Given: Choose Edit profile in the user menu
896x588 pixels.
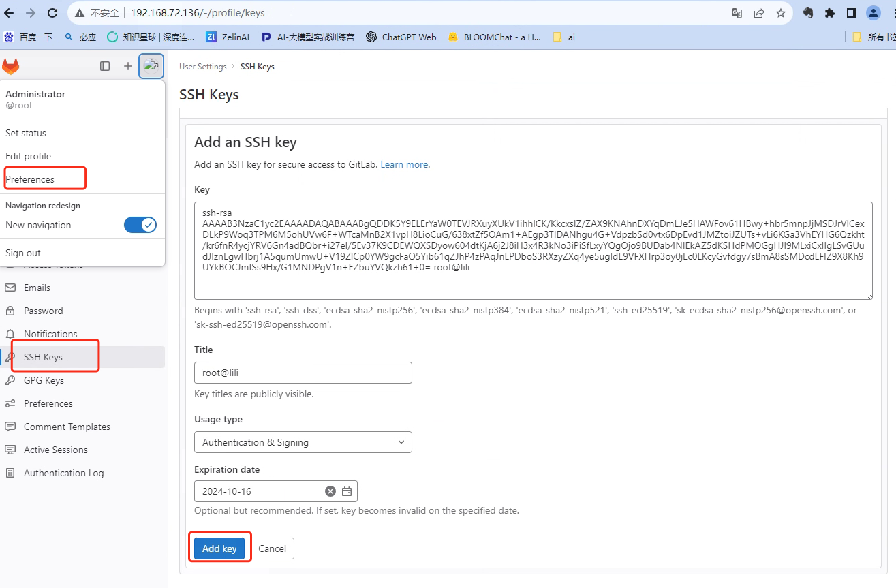Looking at the screenshot, I should [x=27, y=156].
